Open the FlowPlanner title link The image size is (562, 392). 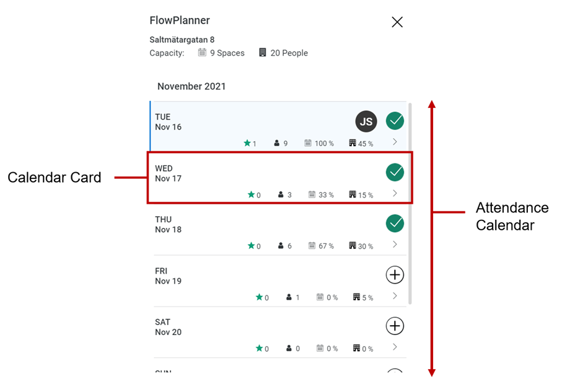coord(179,20)
